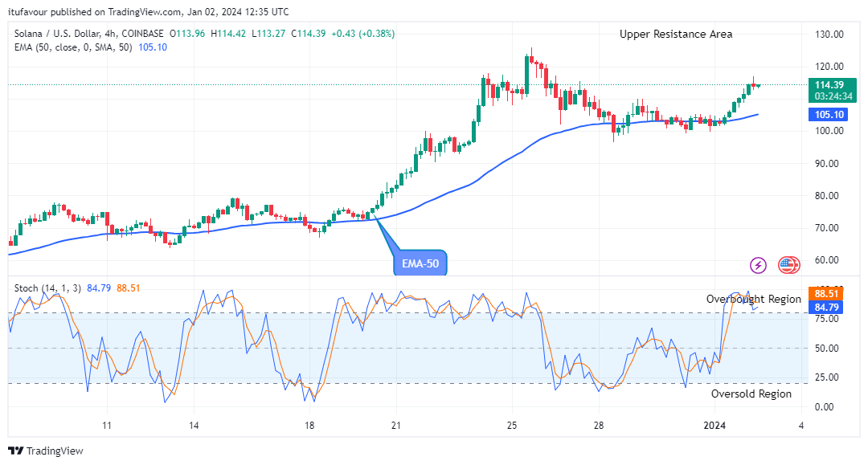The width and height of the screenshot is (868, 465).
Task: Click the date label 18 on time axis
Action: [309, 426]
